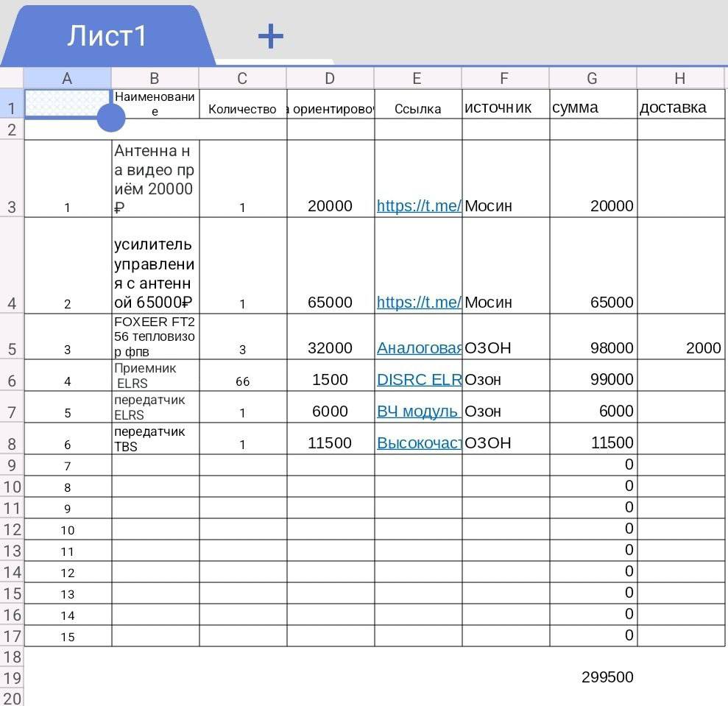This screenshot has width=728, height=706.
Task: Open the Лист1 sheet tab
Action: 107,36
